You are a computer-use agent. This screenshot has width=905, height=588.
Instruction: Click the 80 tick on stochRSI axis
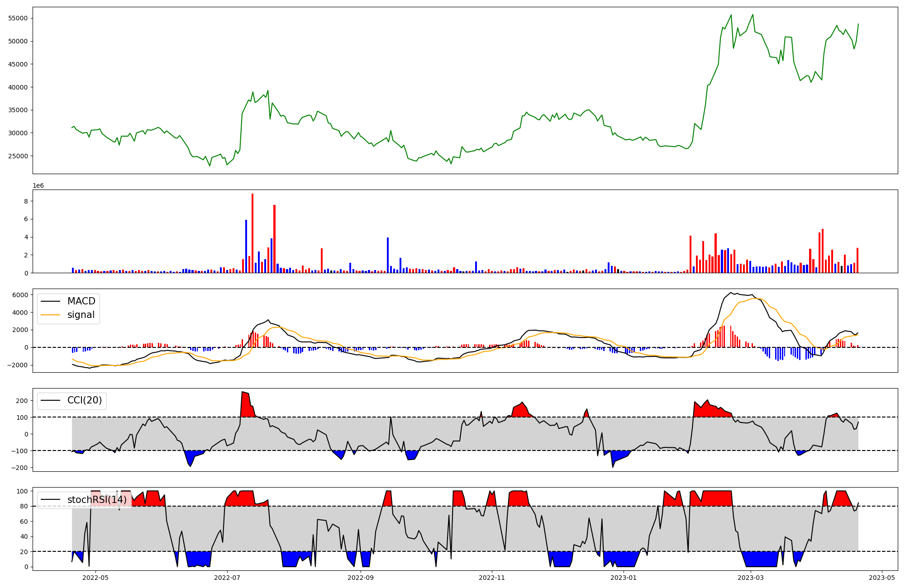click(x=24, y=507)
